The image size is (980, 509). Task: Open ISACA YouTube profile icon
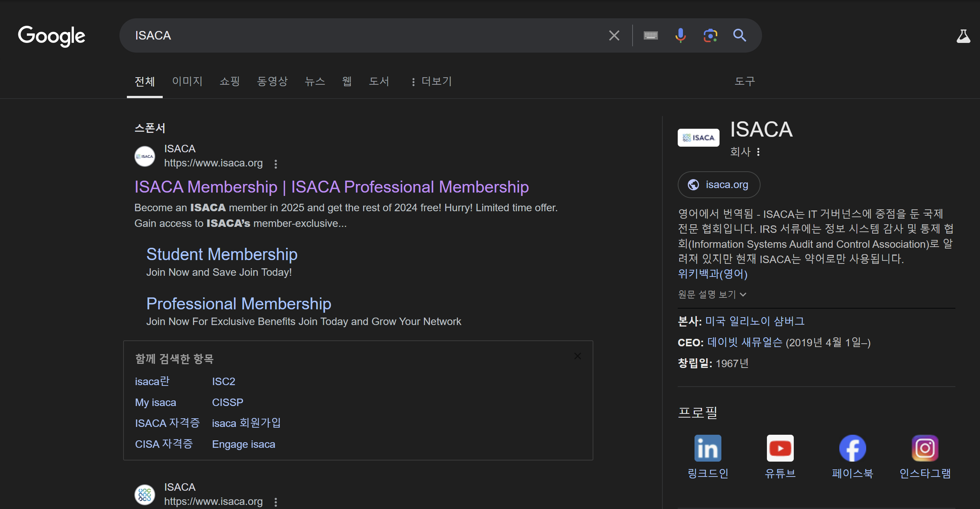point(780,448)
